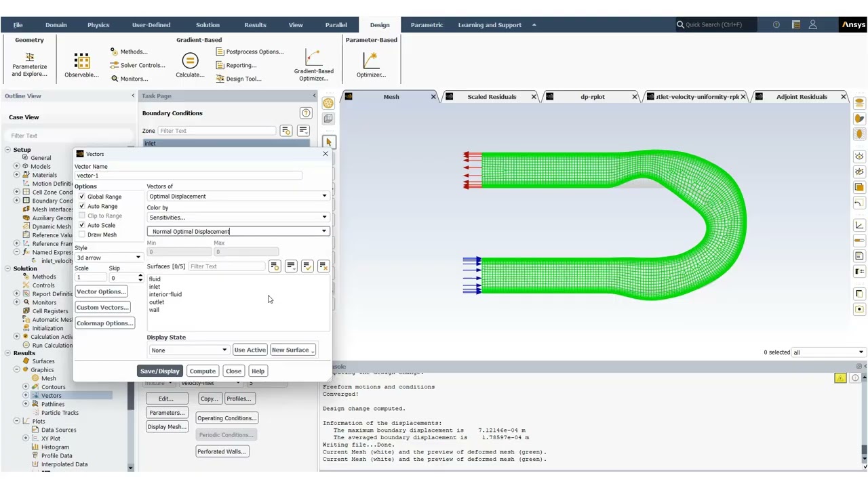This screenshot has width=868, height=488.
Task: Enable Draw Mesh checkbox
Action: pyautogui.click(x=82, y=235)
